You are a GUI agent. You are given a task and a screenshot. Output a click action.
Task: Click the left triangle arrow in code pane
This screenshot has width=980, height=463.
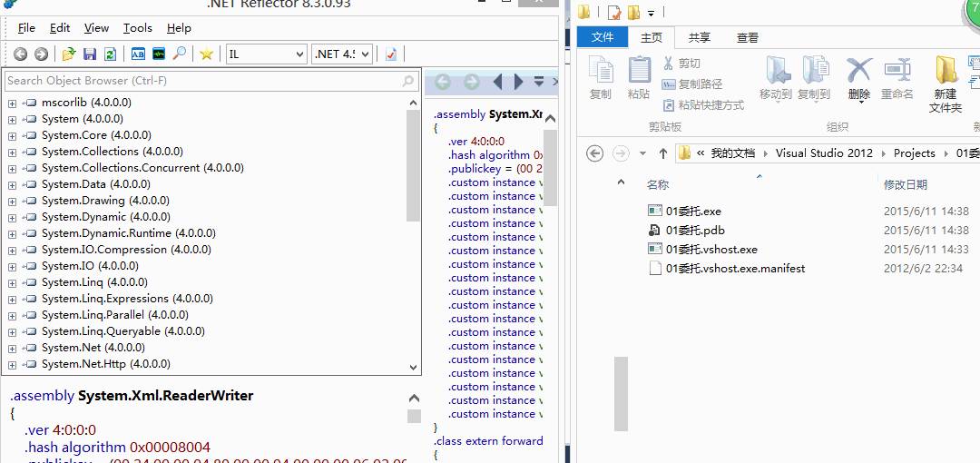(x=498, y=82)
